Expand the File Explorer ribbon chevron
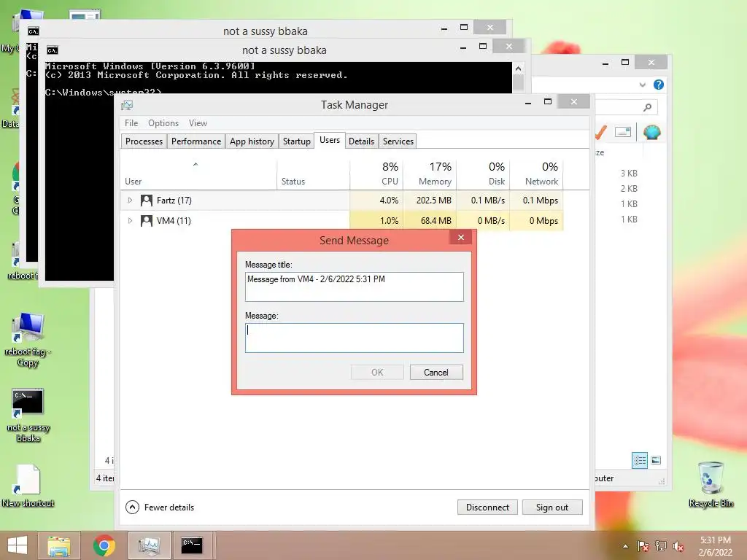Image resolution: width=747 pixels, height=560 pixels. [x=642, y=85]
